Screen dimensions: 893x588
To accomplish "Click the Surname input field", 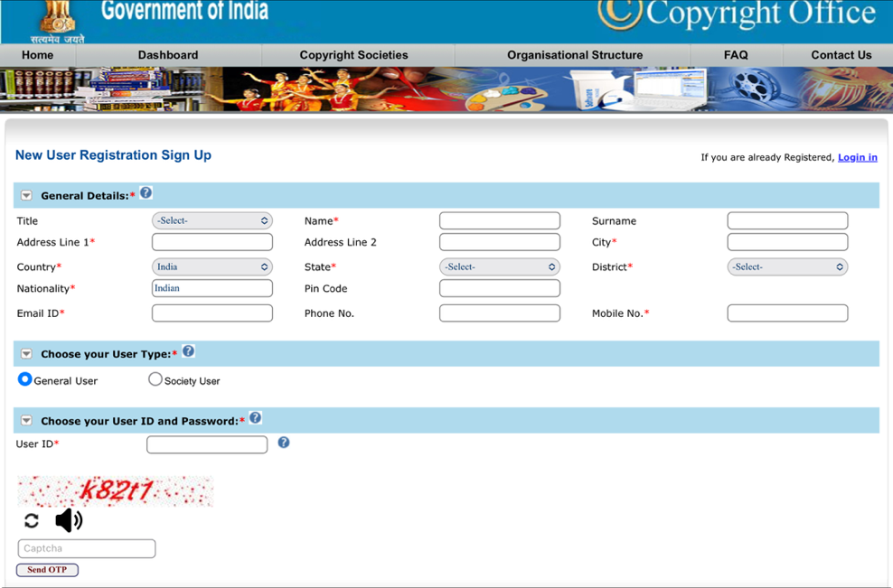I will click(x=787, y=220).
